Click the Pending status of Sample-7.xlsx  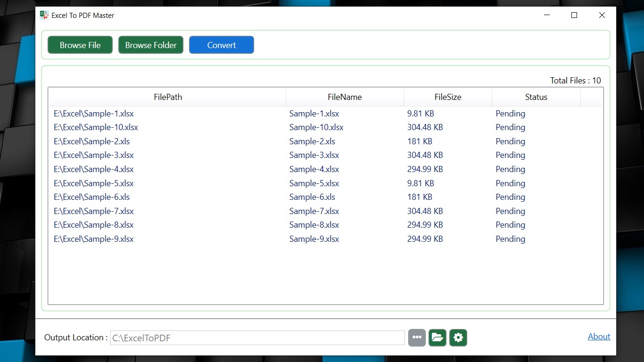click(510, 211)
